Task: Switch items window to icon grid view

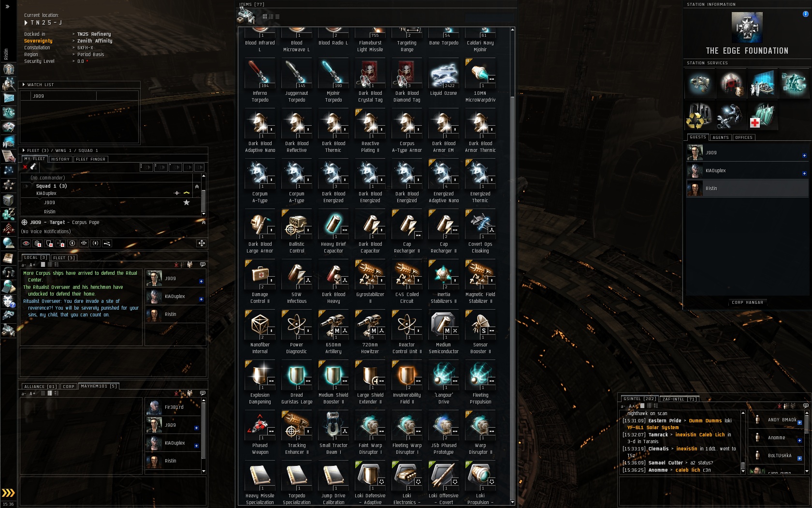Action: 265,16
